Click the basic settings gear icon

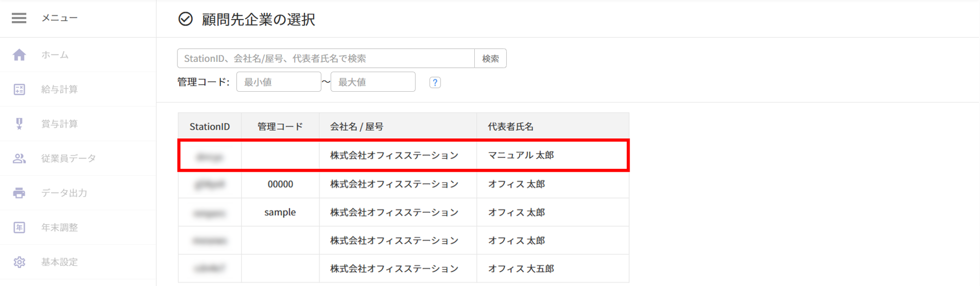(19, 262)
